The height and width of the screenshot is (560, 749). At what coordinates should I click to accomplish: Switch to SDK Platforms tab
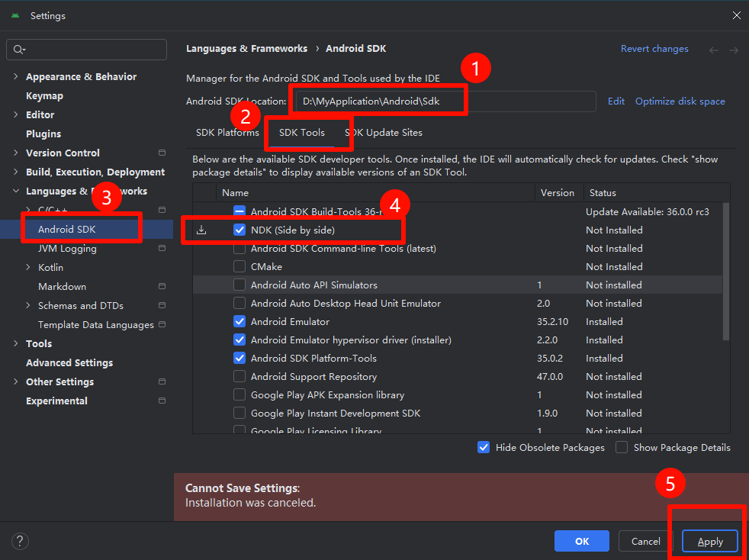click(x=227, y=133)
